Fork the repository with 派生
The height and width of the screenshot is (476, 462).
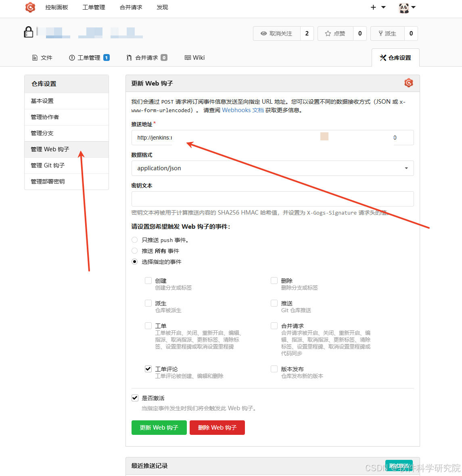click(388, 33)
